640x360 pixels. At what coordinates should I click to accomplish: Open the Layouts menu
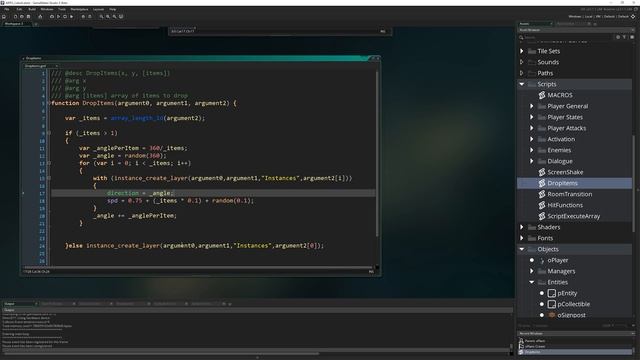(x=98, y=9)
